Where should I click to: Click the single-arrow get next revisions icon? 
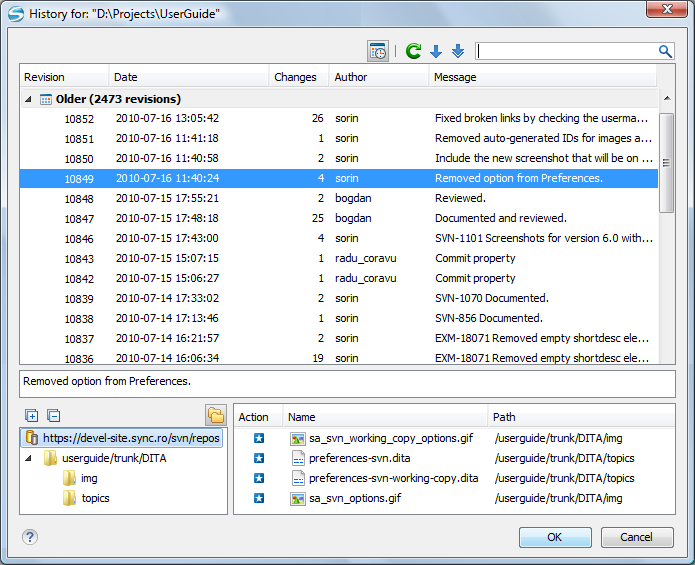tap(436, 51)
